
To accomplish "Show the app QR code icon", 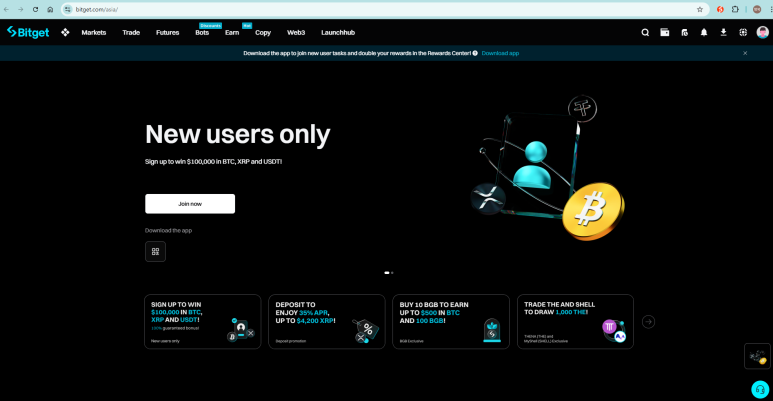I will pyautogui.click(x=155, y=252).
